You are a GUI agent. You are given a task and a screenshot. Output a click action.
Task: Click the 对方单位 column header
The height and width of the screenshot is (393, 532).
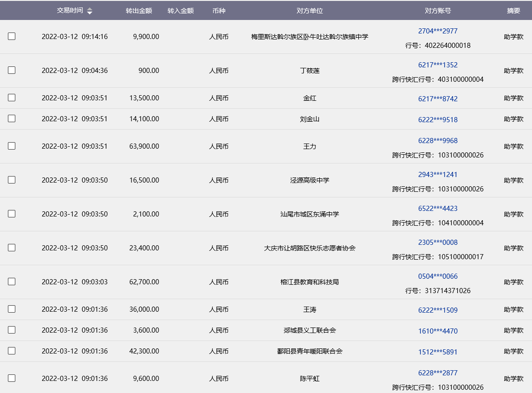tap(309, 11)
